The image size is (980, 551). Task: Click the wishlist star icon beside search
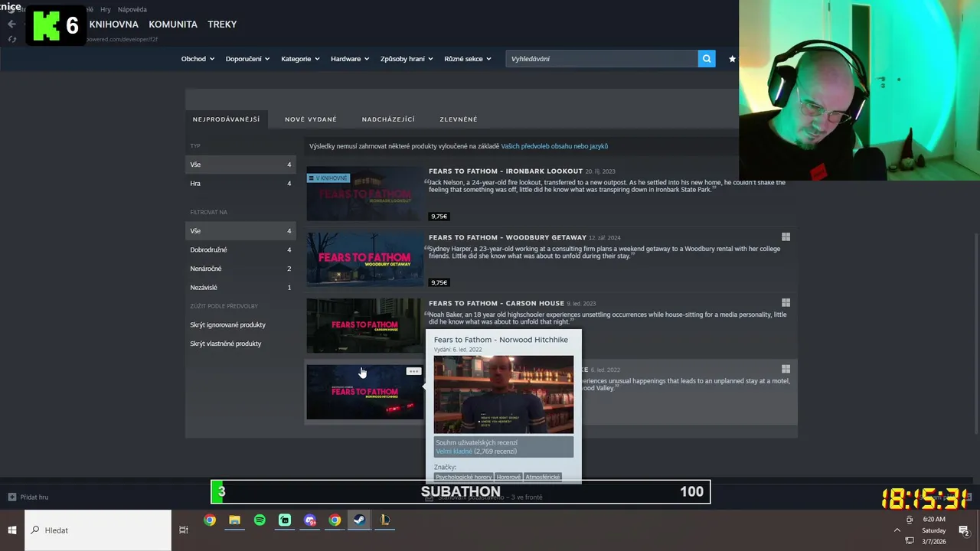(732, 58)
